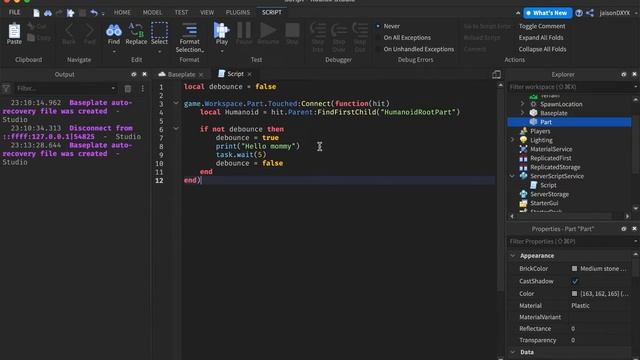Click the share icon beside username

tap(590, 13)
